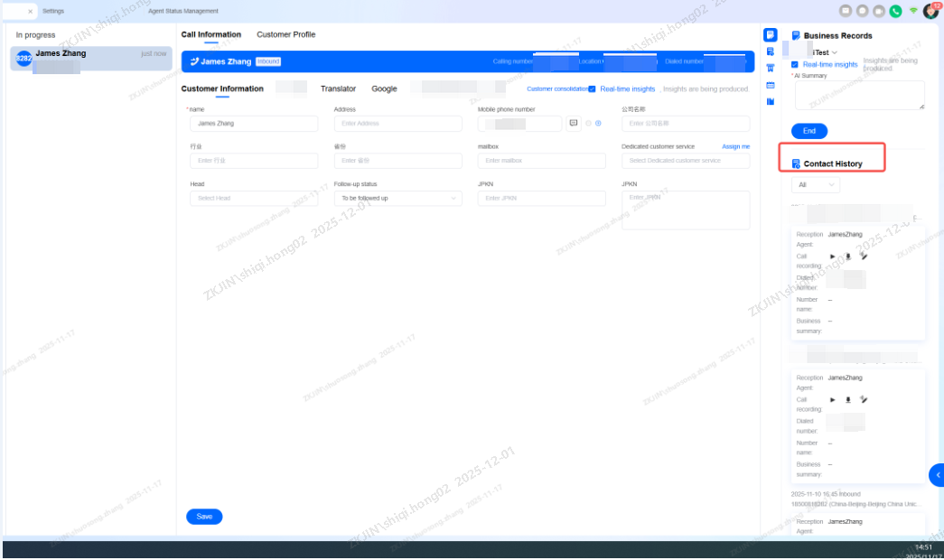Click the Assign me link

point(735,146)
